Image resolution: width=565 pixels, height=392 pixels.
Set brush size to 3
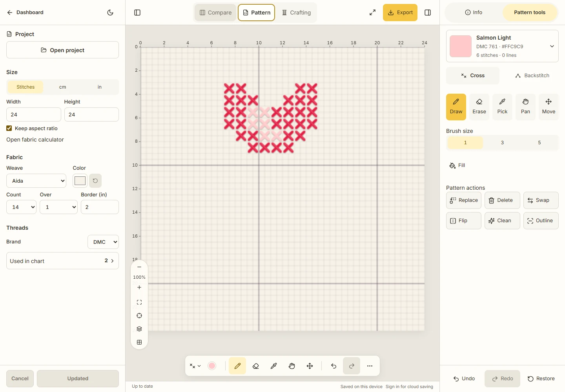502,143
